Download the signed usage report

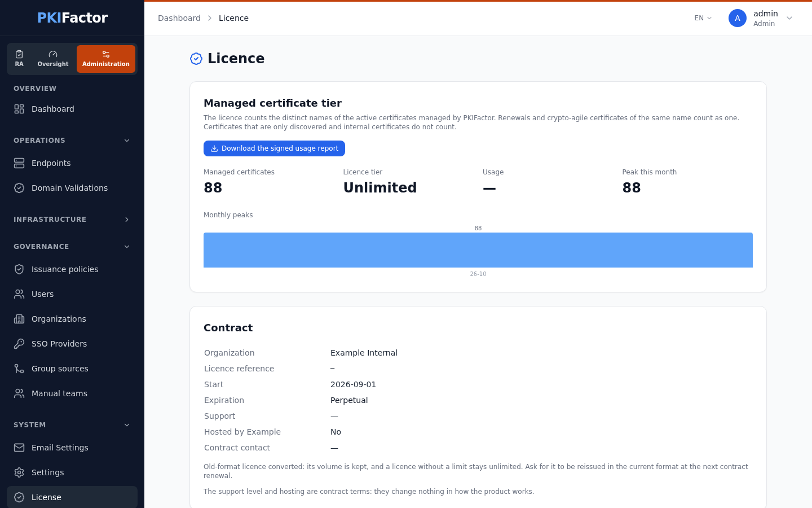click(274, 148)
